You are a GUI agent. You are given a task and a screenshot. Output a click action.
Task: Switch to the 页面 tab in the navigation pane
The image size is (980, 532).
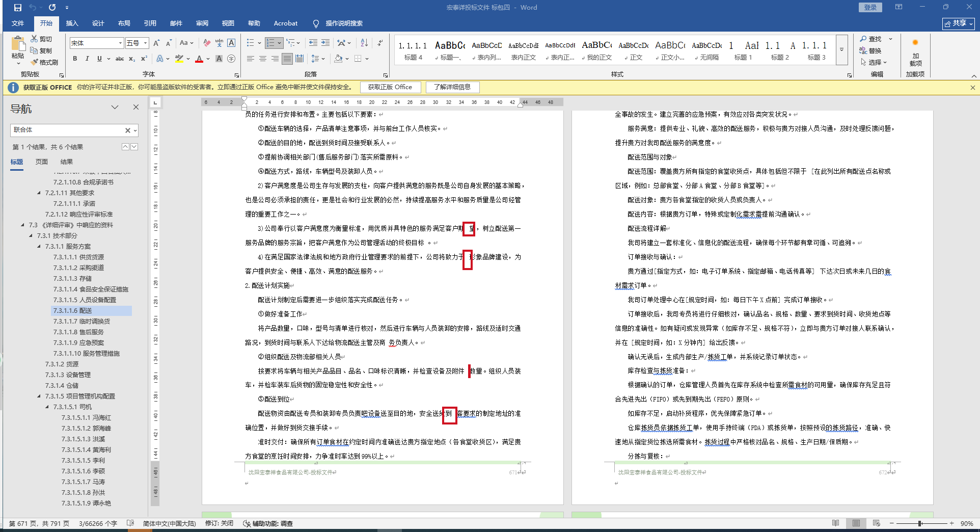point(42,162)
